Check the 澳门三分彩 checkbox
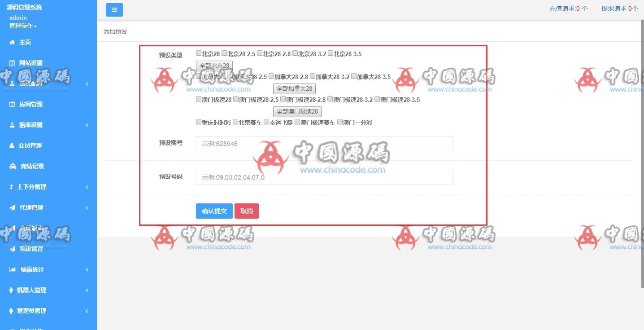The height and width of the screenshot is (330, 644). click(x=340, y=122)
